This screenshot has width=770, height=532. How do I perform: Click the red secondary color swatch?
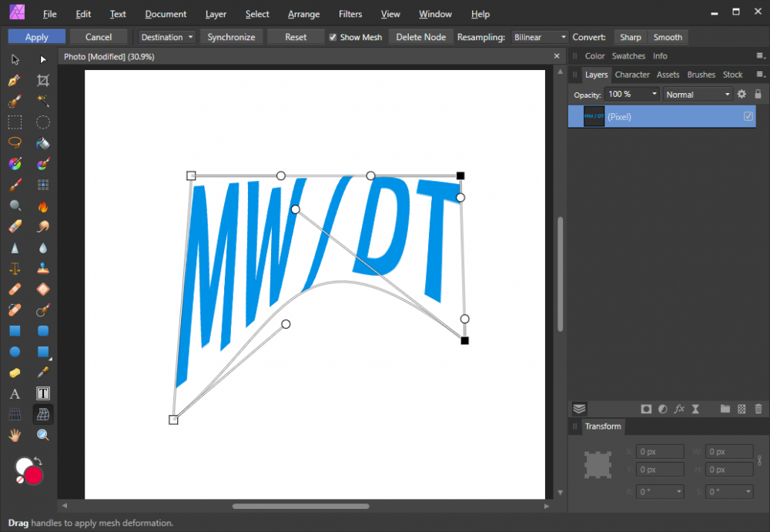[34, 475]
